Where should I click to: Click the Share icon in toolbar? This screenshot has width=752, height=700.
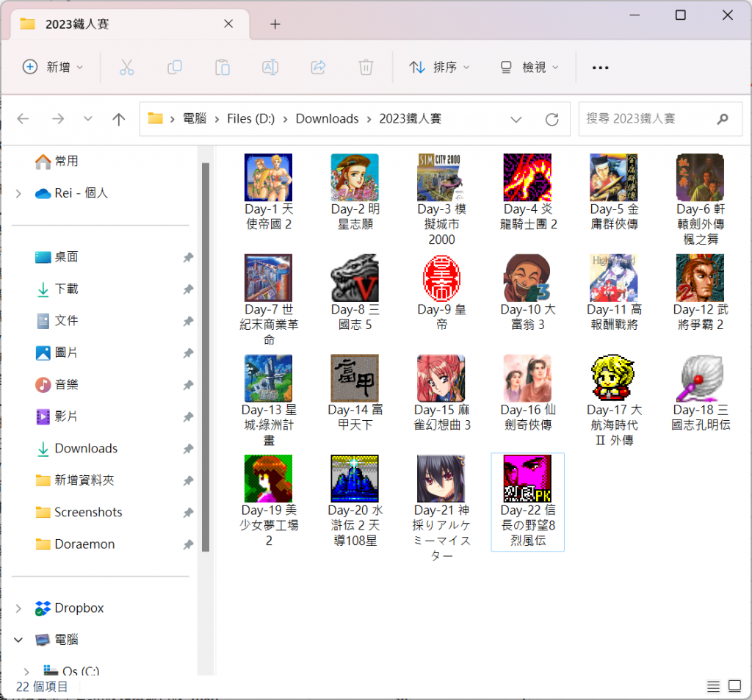pyautogui.click(x=318, y=67)
